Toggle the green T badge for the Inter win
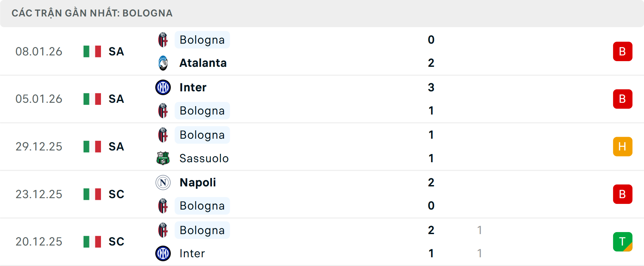The width and height of the screenshot is (644, 266). tap(623, 241)
